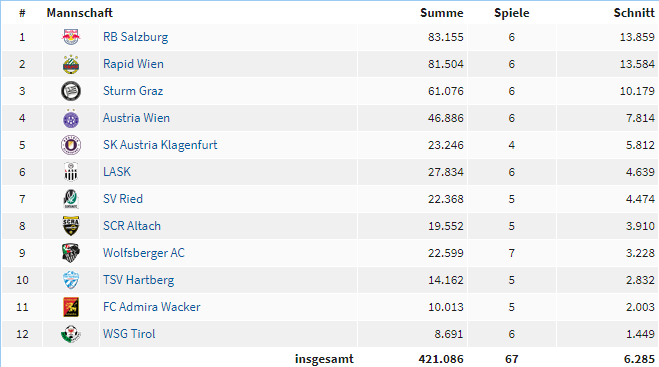The image size is (659, 367).
Task: Open the RB Salzburg team link
Action: 135,37
